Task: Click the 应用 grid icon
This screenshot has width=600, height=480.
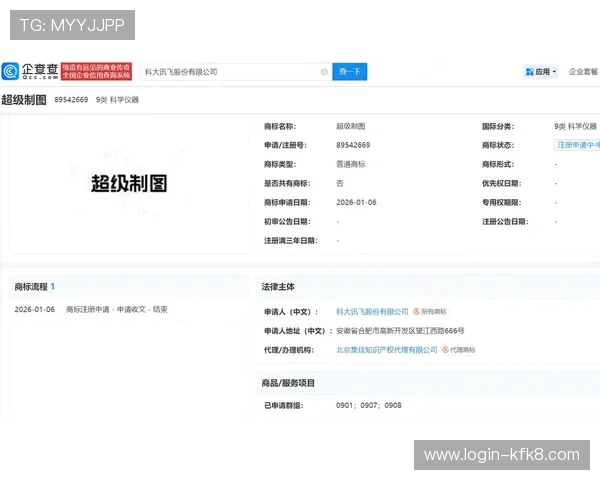Action: (x=530, y=72)
